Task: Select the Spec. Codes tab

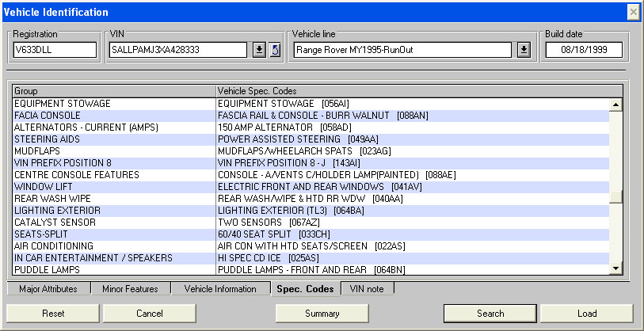Action: coord(306,289)
